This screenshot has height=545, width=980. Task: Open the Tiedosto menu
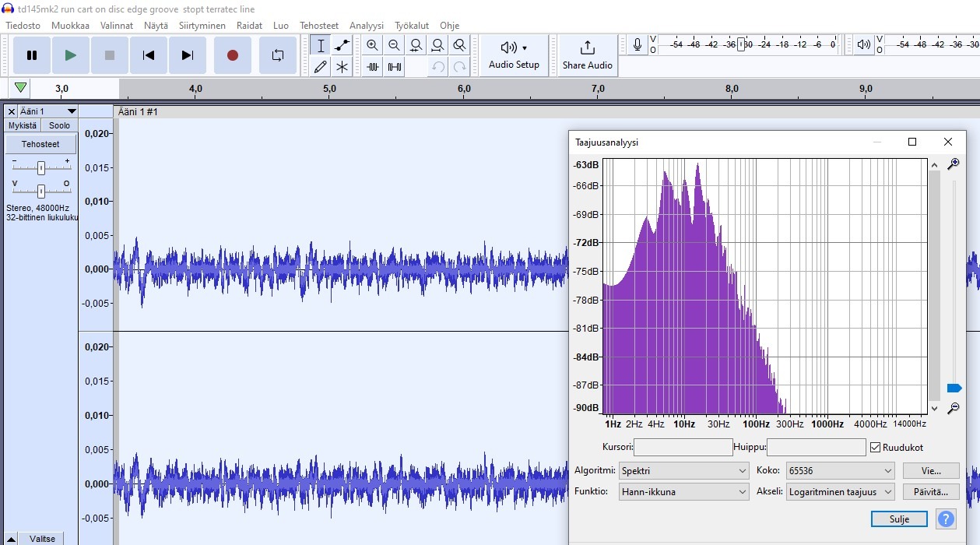[x=23, y=26]
